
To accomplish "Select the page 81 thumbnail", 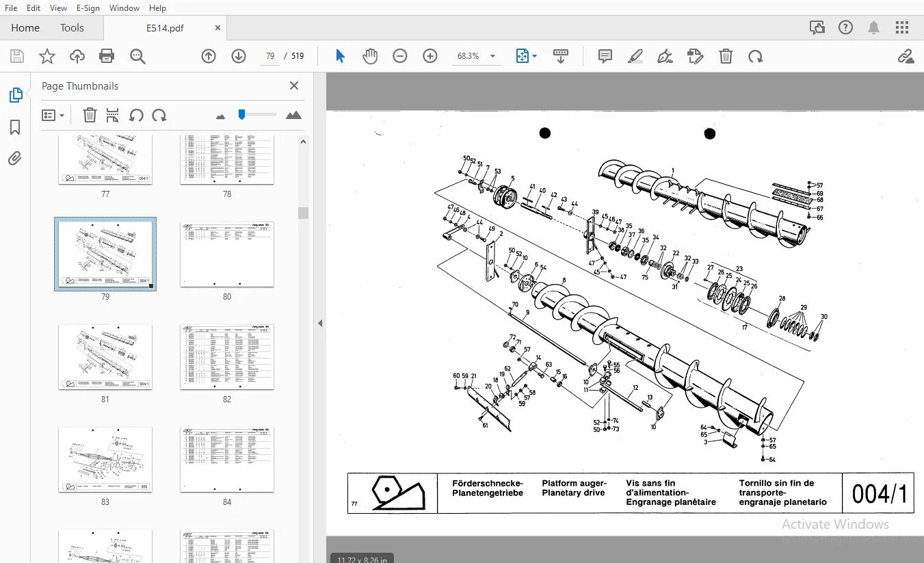I will click(x=105, y=356).
